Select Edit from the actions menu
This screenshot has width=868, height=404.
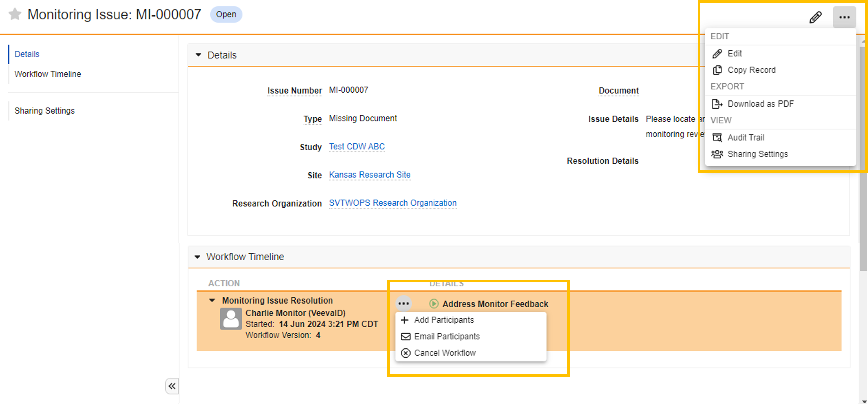[735, 54]
